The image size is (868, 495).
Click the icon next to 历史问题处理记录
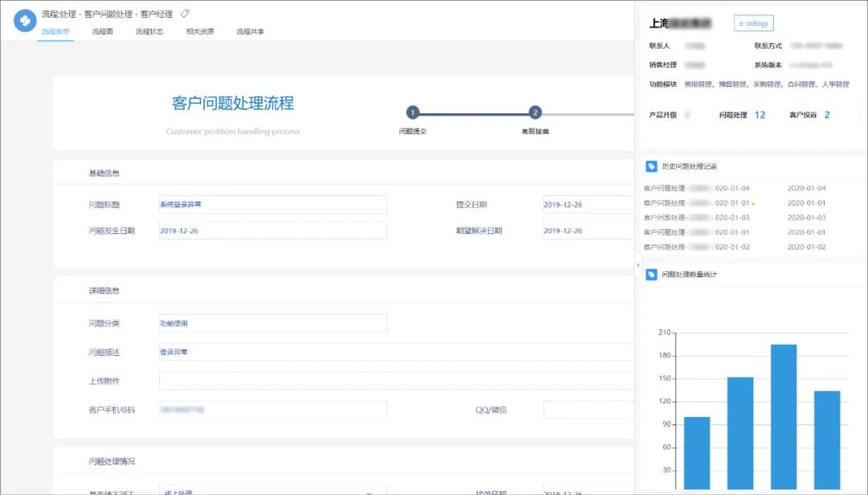point(652,166)
